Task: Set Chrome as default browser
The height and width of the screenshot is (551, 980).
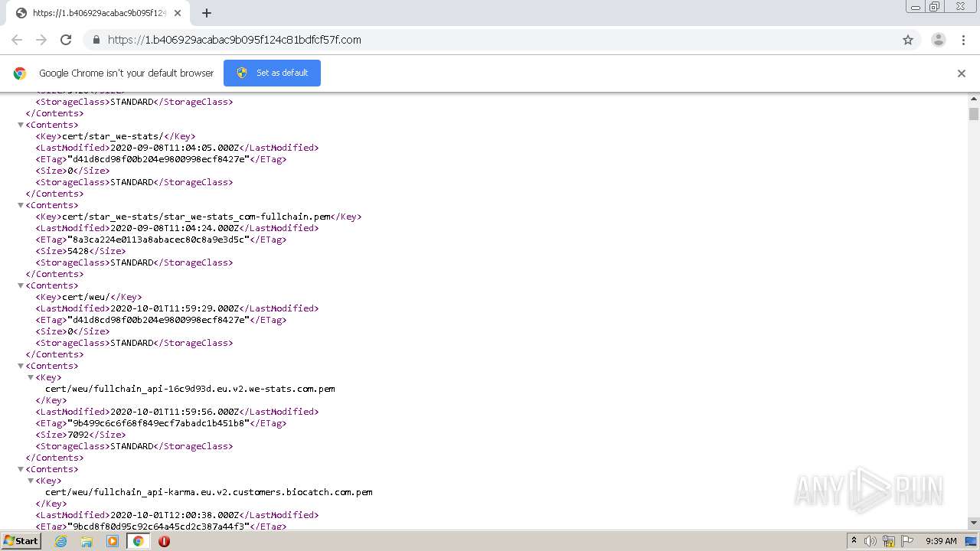Action: pos(272,73)
